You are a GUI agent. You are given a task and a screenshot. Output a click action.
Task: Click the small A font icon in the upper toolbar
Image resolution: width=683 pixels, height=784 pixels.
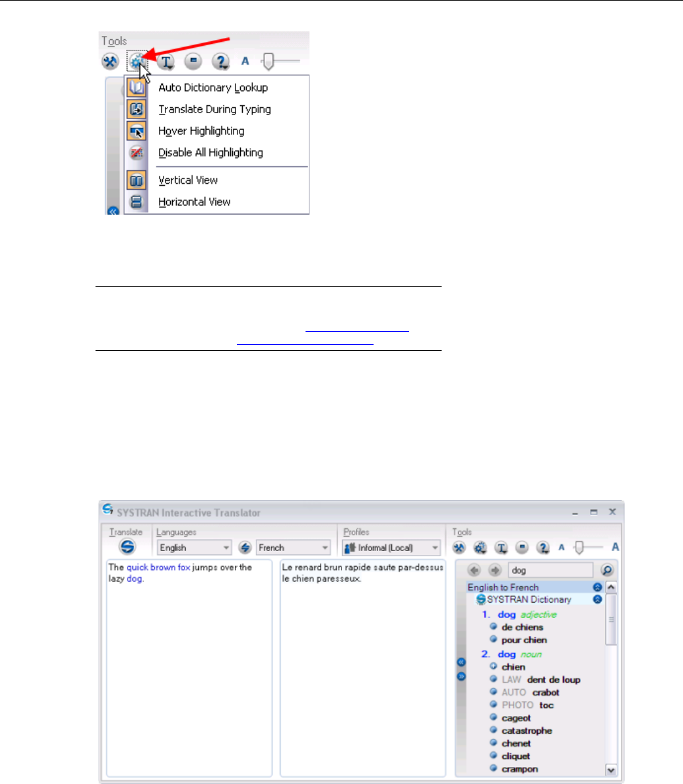(245, 61)
